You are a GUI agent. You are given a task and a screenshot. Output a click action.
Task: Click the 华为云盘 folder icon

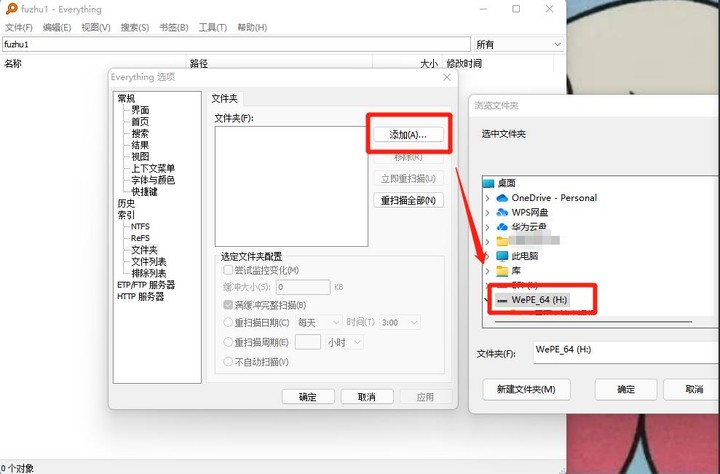502,227
